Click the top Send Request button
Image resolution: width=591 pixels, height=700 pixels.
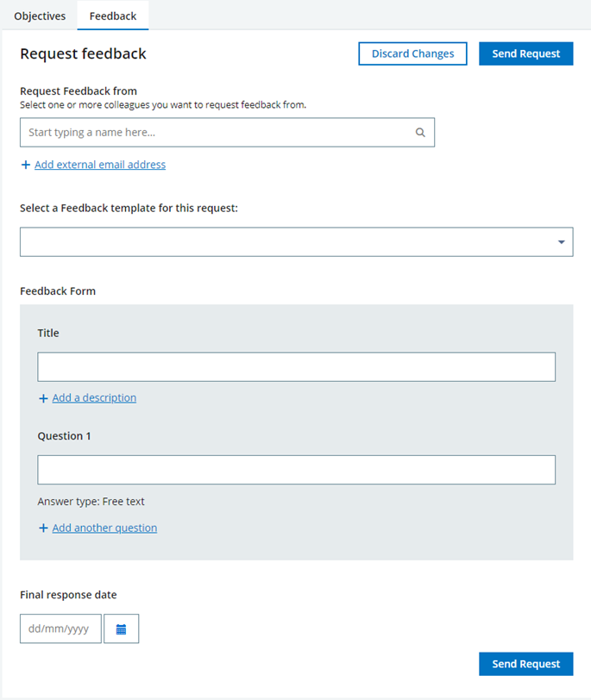coord(525,53)
